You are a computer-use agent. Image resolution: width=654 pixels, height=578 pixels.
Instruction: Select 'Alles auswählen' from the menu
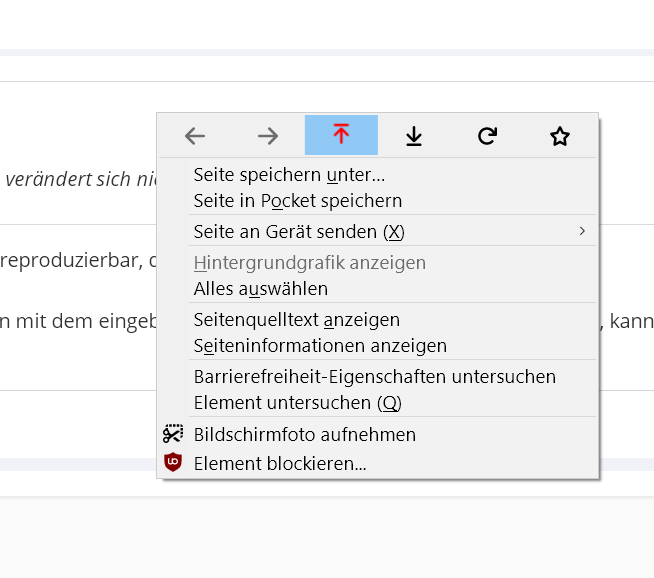(261, 289)
